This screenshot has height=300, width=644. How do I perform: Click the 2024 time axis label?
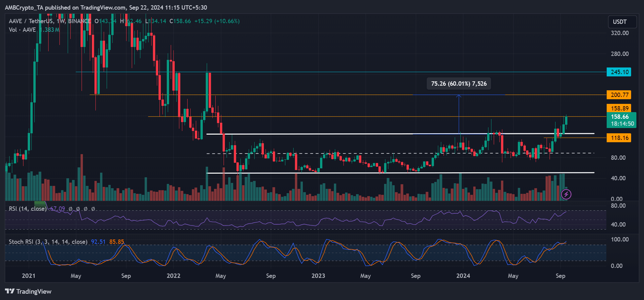[x=463, y=276]
